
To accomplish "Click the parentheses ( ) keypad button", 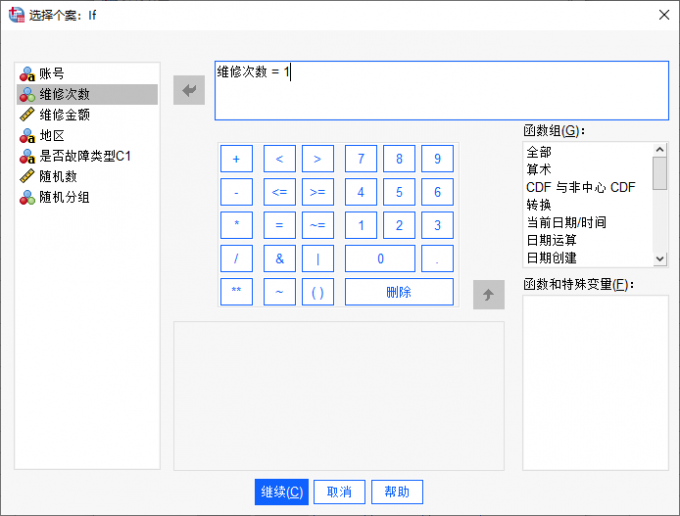I will pyautogui.click(x=318, y=291).
